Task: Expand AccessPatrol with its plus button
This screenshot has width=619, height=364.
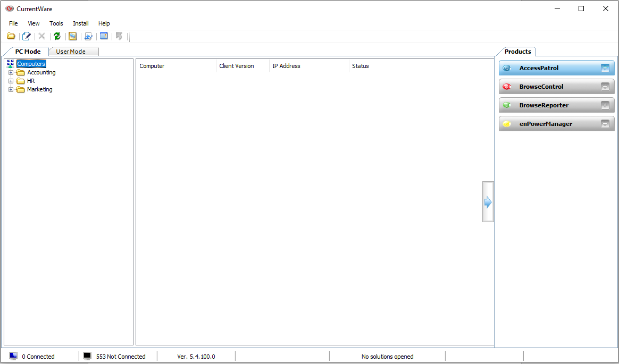Action: click(605, 68)
